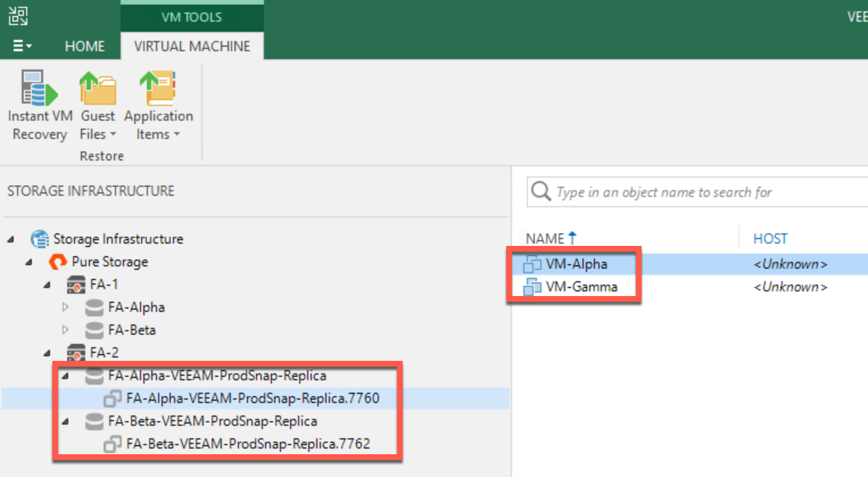Click the FA-2 storage array icon
Image resolution: width=868 pixels, height=477 pixels.
click(x=76, y=353)
